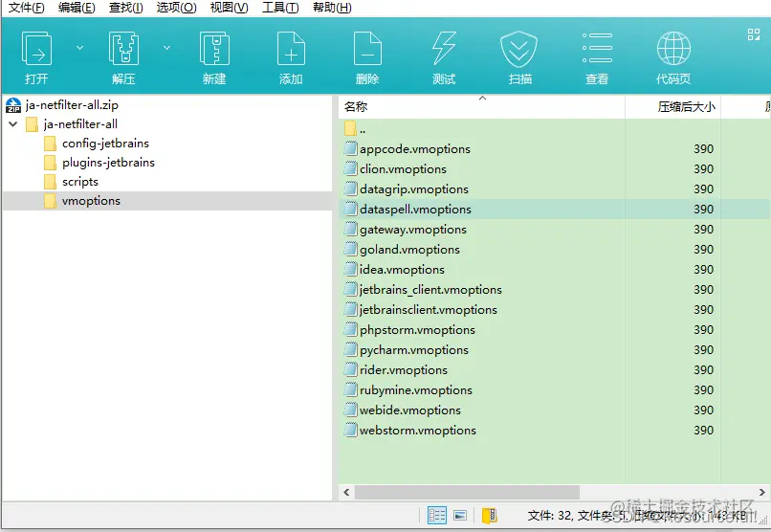Click the ja-netfilter-all.zip archive icon

point(13,105)
